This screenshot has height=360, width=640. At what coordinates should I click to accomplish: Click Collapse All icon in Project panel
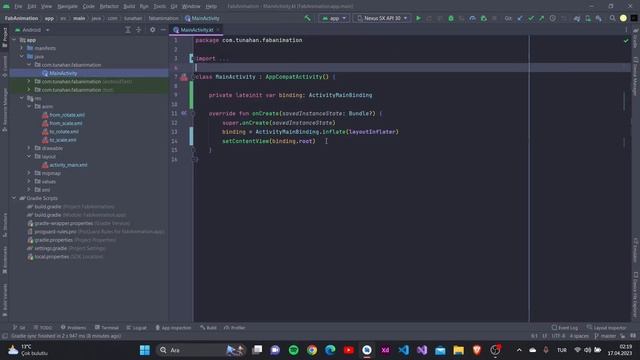point(138,30)
